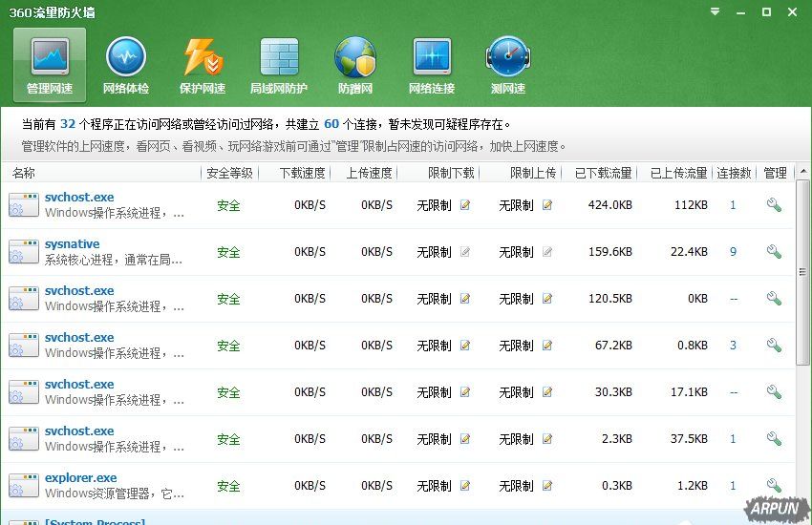
Task: Click the 安全等级 column header
Action: pyautogui.click(x=229, y=173)
